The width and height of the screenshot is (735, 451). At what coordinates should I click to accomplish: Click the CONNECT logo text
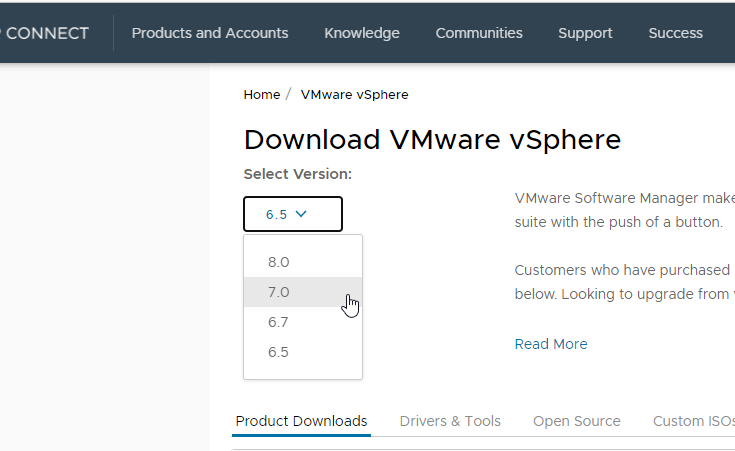[45, 33]
